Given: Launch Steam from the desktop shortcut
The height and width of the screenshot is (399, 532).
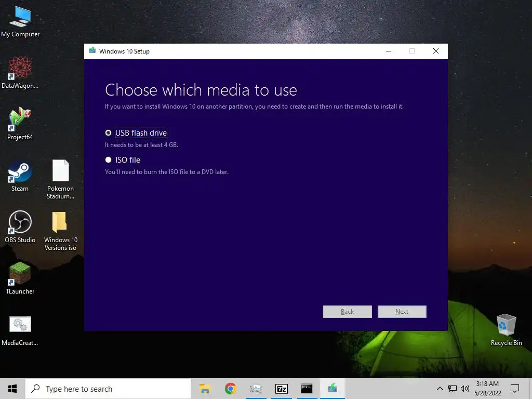Looking at the screenshot, I should point(20,176).
